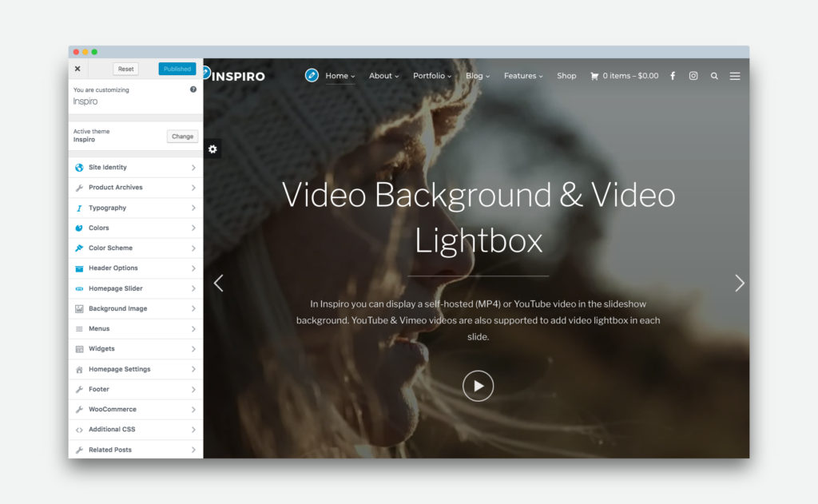Screen dimensions: 818x504
Task: Open Footer section label
Action: pos(99,389)
